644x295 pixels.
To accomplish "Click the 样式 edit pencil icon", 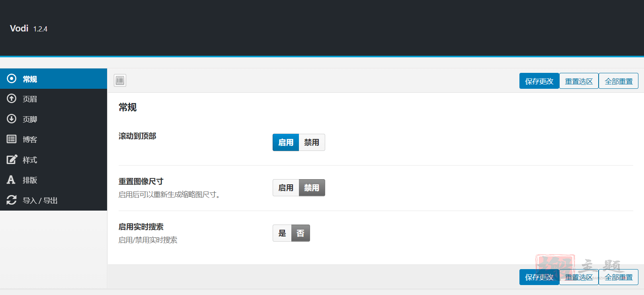I will (12, 159).
